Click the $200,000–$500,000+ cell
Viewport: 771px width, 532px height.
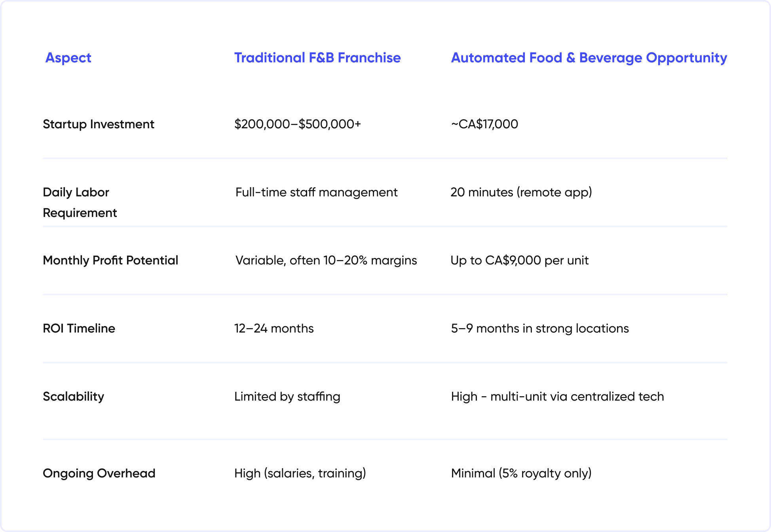pos(298,124)
